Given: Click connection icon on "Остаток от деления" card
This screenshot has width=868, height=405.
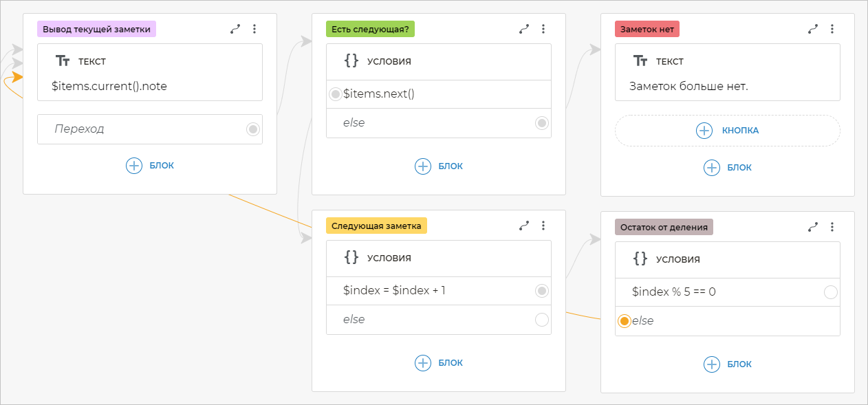Looking at the screenshot, I should point(813,227).
